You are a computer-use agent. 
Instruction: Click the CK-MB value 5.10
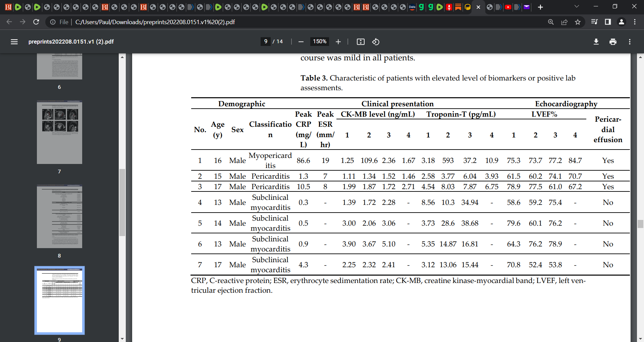click(388, 244)
